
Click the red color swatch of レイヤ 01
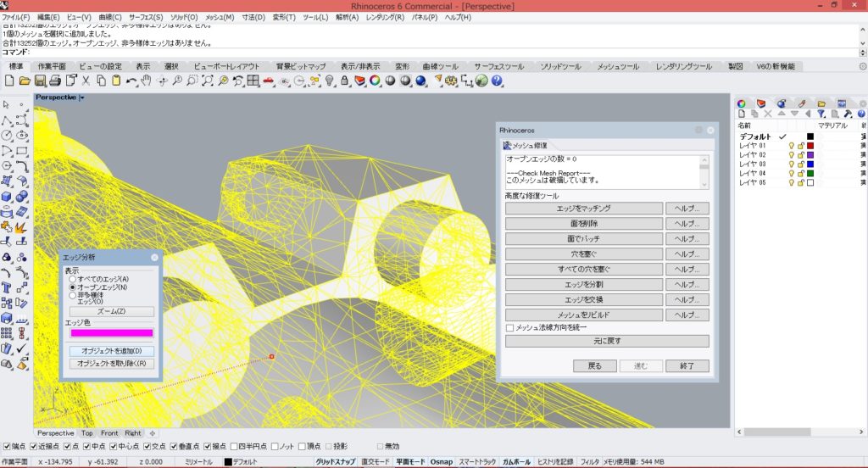tap(810, 146)
